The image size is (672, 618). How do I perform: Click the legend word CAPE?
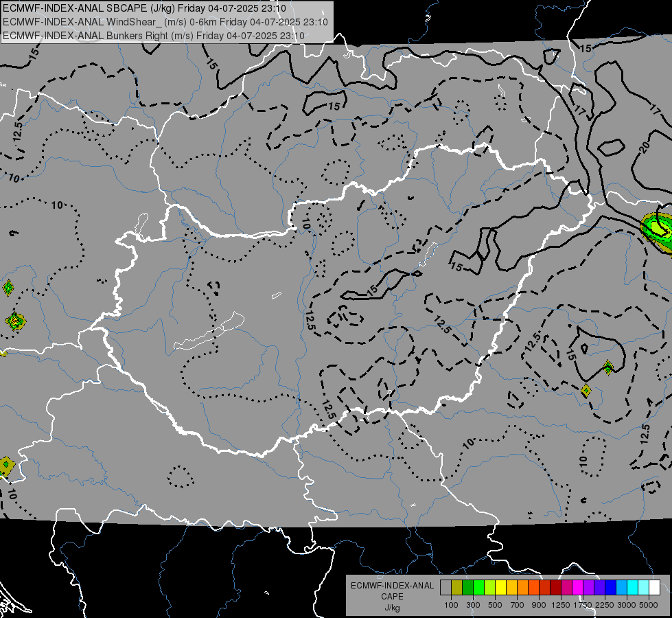coord(393,596)
